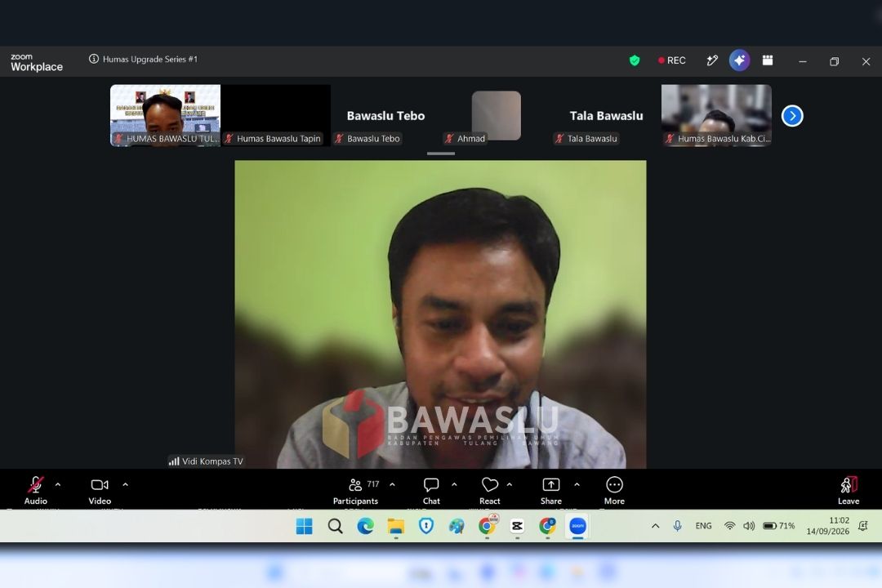Click the Zoom Workplace logo

point(37,62)
